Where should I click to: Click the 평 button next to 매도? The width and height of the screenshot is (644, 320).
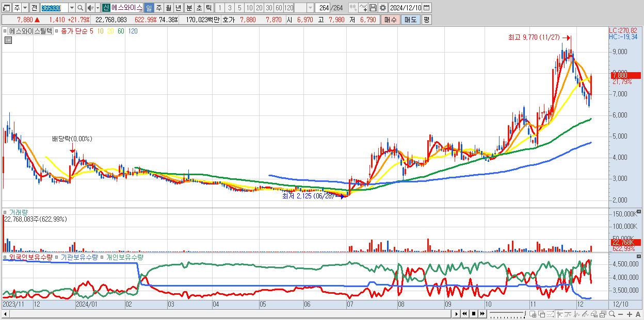click(x=426, y=20)
